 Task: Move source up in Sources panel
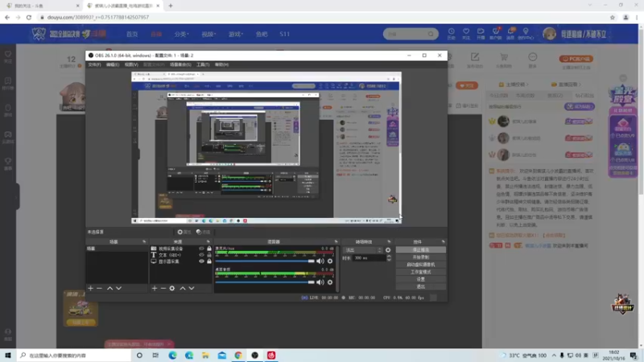coord(183,289)
